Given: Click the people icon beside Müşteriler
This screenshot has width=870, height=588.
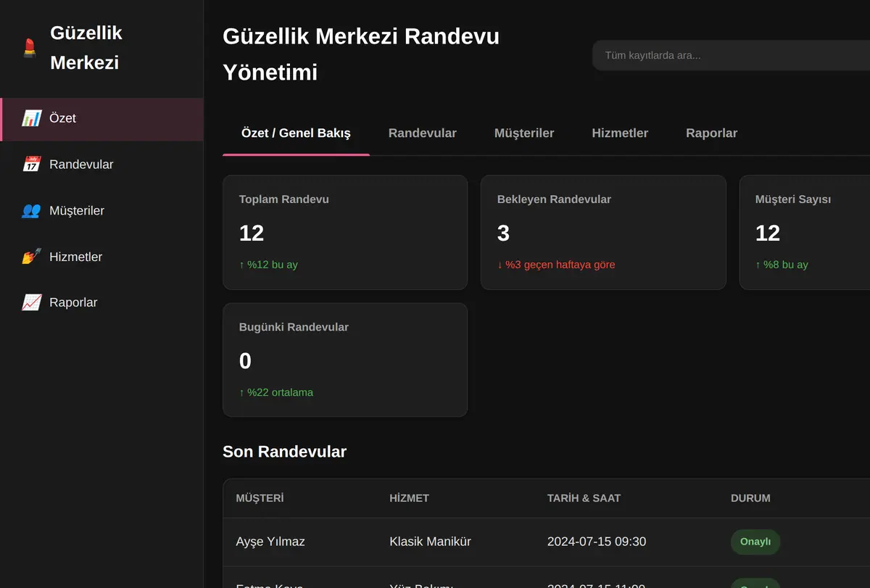Looking at the screenshot, I should coord(32,211).
